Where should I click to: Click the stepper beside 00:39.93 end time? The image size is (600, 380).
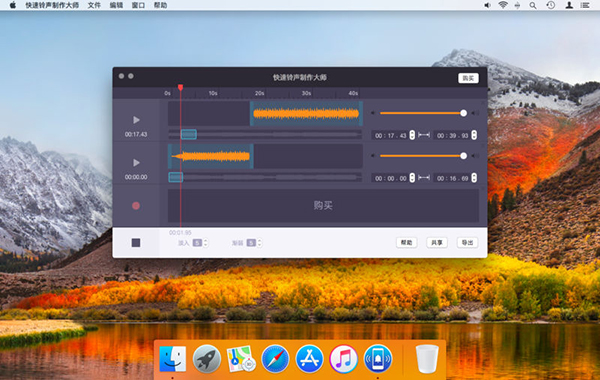(474, 135)
